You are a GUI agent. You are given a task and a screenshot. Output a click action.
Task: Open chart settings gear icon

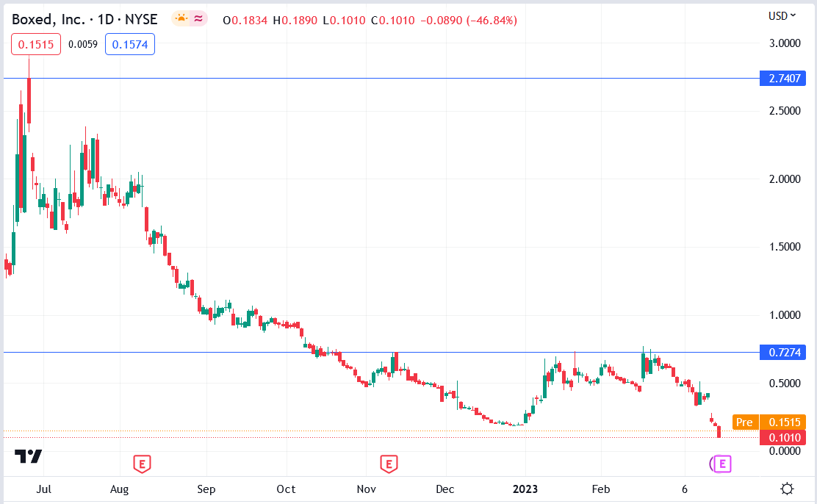point(787,489)
